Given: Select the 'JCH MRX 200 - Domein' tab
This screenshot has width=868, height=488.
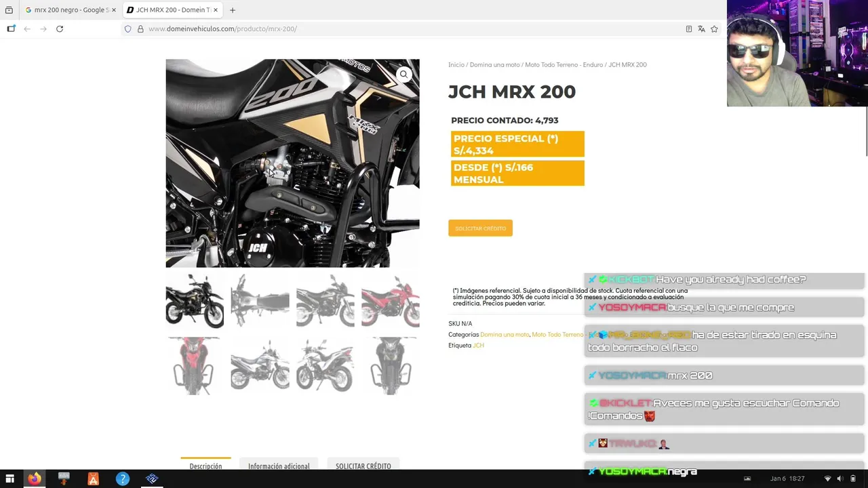Looking at the screenshot, I should click(173, 10).
